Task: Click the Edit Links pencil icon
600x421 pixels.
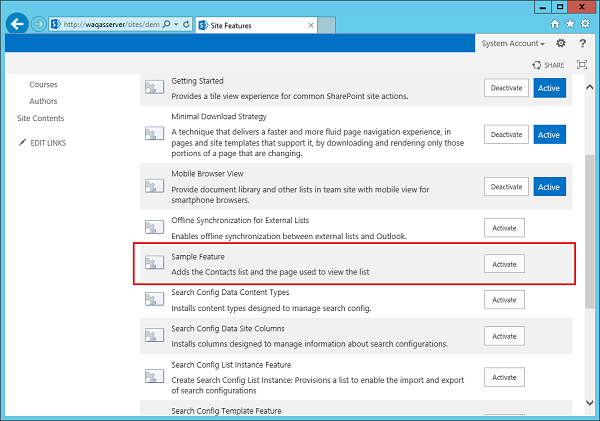Action: tap(23, 143)
